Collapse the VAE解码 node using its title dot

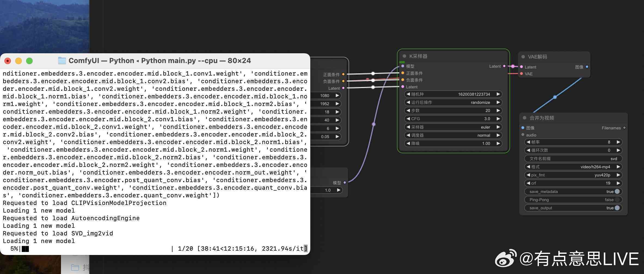[523, 57]
